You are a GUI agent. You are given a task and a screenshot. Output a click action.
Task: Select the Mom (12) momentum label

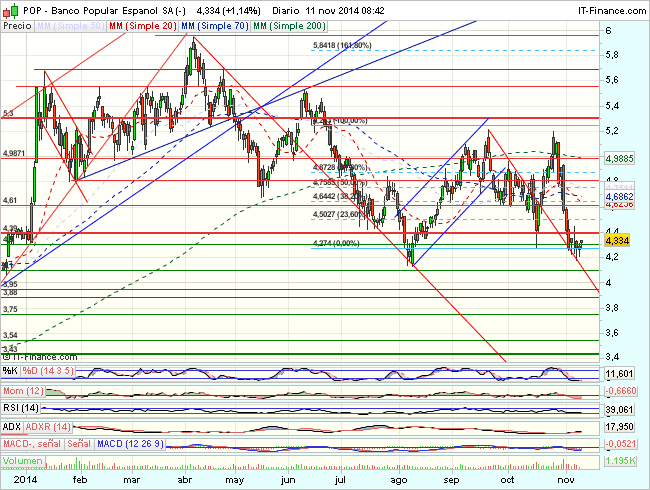23,391
